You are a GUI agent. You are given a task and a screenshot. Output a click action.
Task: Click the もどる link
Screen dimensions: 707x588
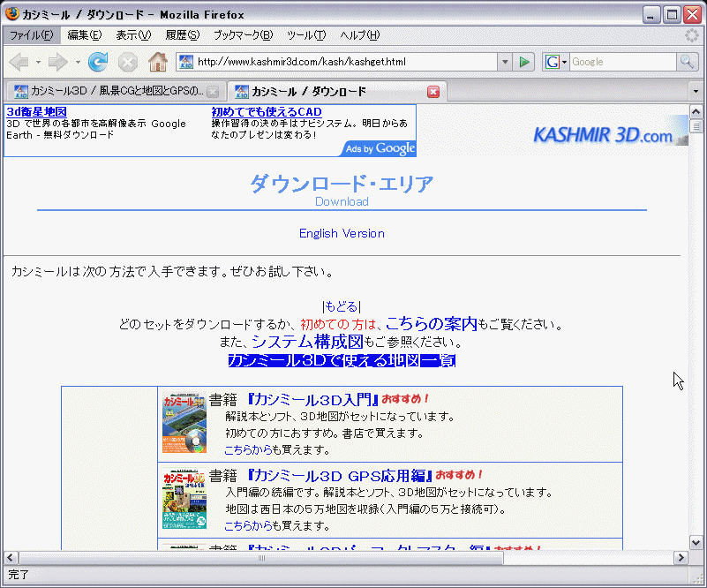[342, 306]
